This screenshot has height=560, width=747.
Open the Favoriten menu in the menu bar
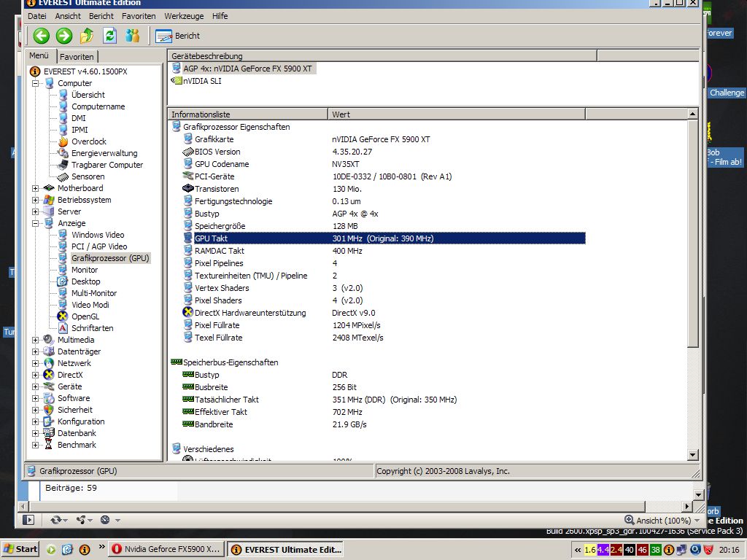tap(139, 16)
